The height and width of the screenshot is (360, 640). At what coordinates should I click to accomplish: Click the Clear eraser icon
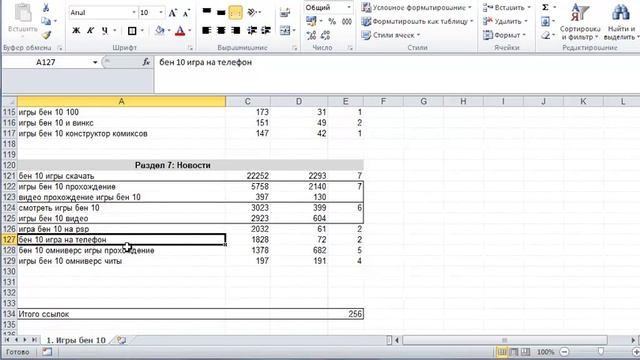pyautogui.click(x=545, y=36)
